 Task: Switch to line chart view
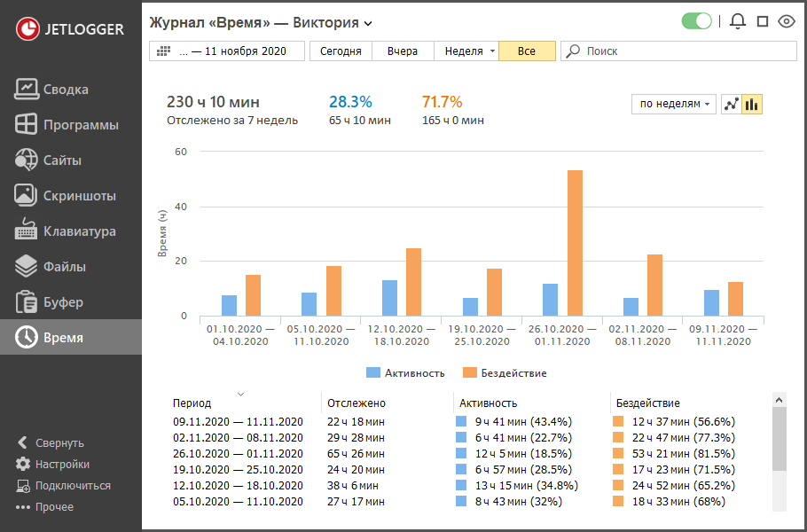(x=732, y=105)
